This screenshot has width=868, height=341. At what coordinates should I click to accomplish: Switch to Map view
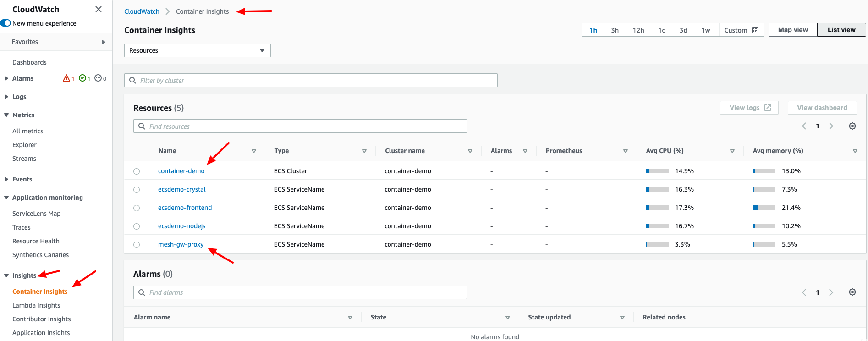[x=793, y=30]
